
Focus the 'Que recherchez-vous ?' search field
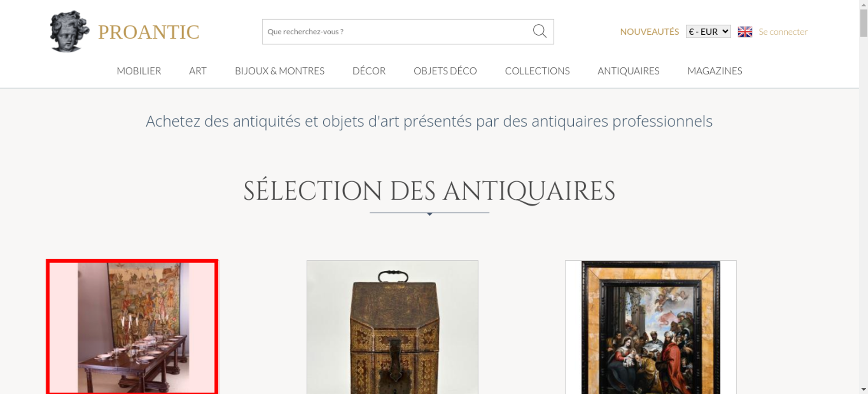397,32
